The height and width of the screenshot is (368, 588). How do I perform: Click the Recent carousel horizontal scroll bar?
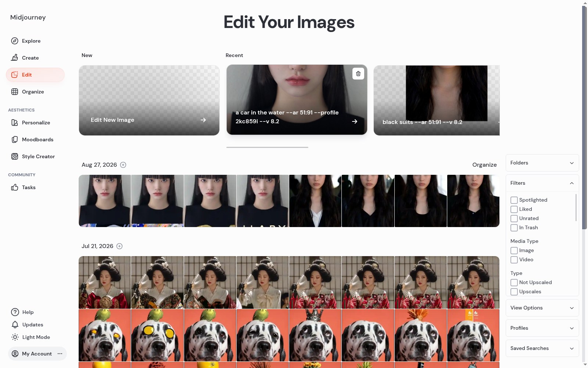pos(267,147)
